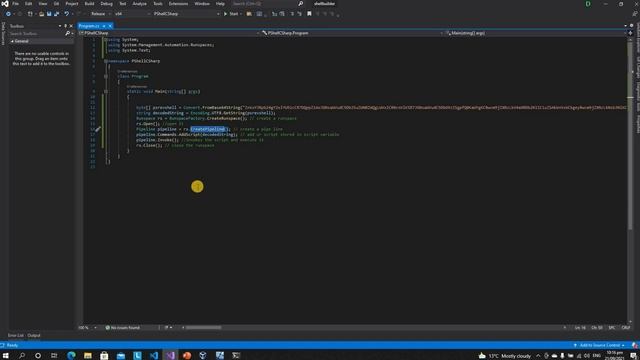The width and height of the screenshot is (640, 360).
Task: Click the highlighted CreatePipeline text
Action: click(x=208, y=129)
